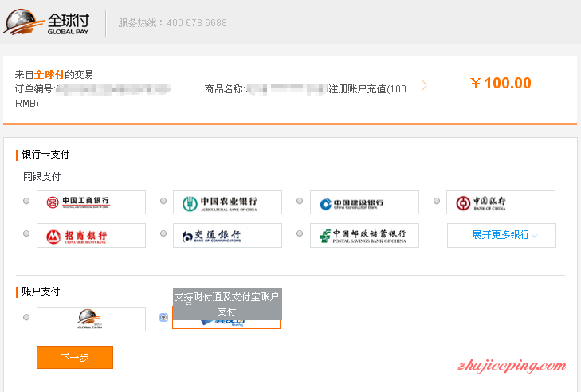Click the 网银支付 label

pyautogui.click(x=42, y=177)
